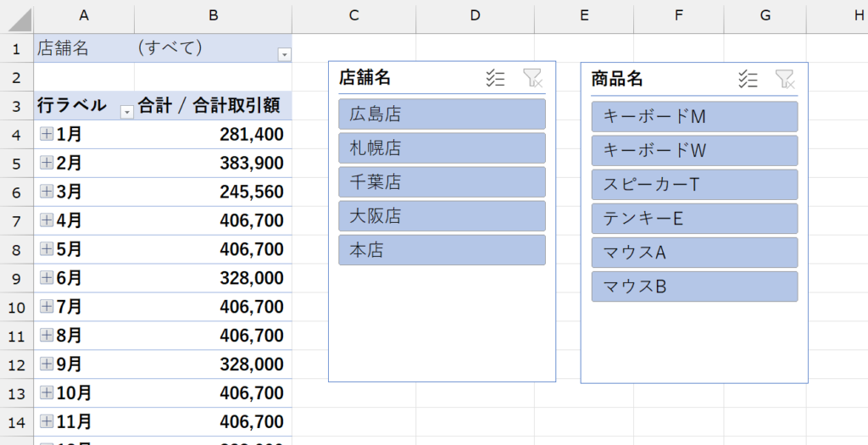The width and height of the screenshot is (868, 445).
Task: Open the 店舗名 report filter dropdown
Action: pos(284,54)
